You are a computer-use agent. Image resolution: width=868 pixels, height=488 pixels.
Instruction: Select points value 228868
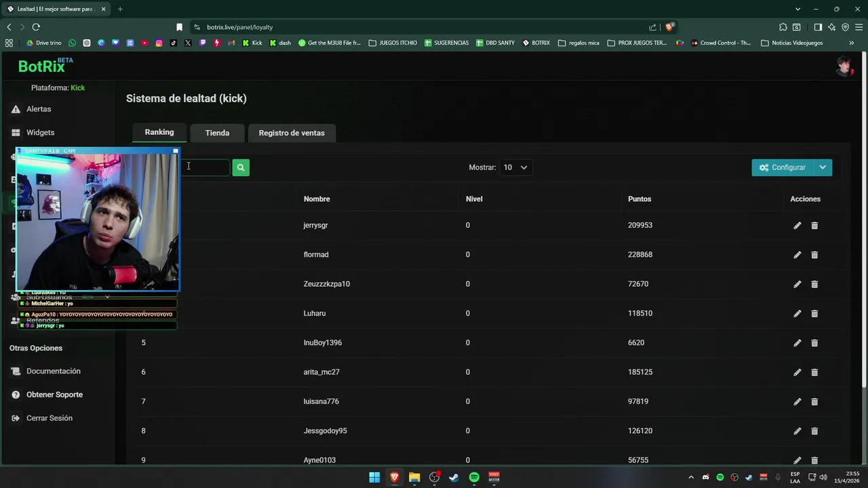(640, 255)
